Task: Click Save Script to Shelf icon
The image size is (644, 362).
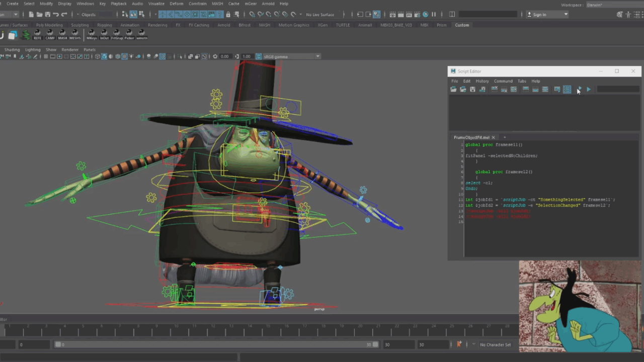Action: click(x=482, y=89)
